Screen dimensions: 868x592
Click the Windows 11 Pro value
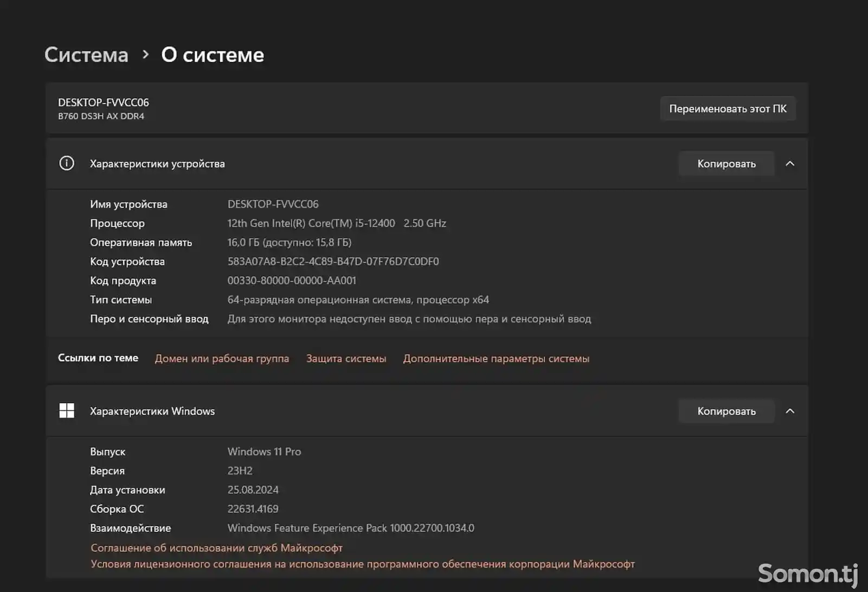click(x=264, y=452)
